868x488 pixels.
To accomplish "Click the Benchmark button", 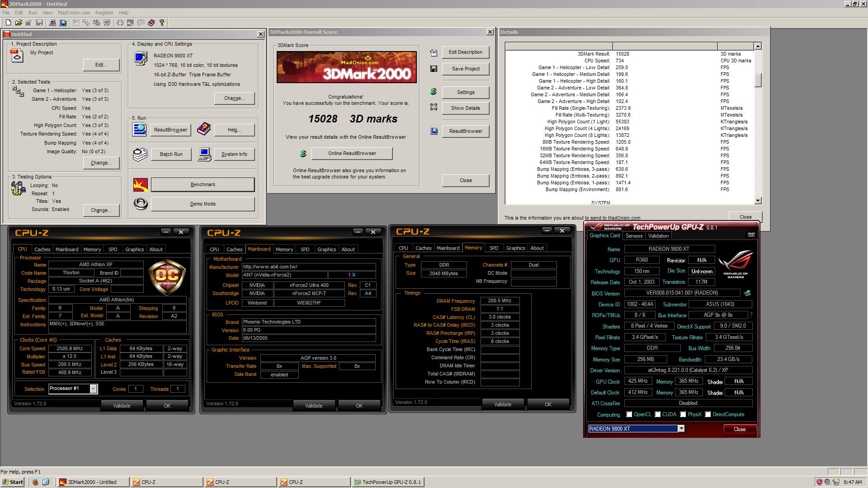I will click(x=203, y=184).
